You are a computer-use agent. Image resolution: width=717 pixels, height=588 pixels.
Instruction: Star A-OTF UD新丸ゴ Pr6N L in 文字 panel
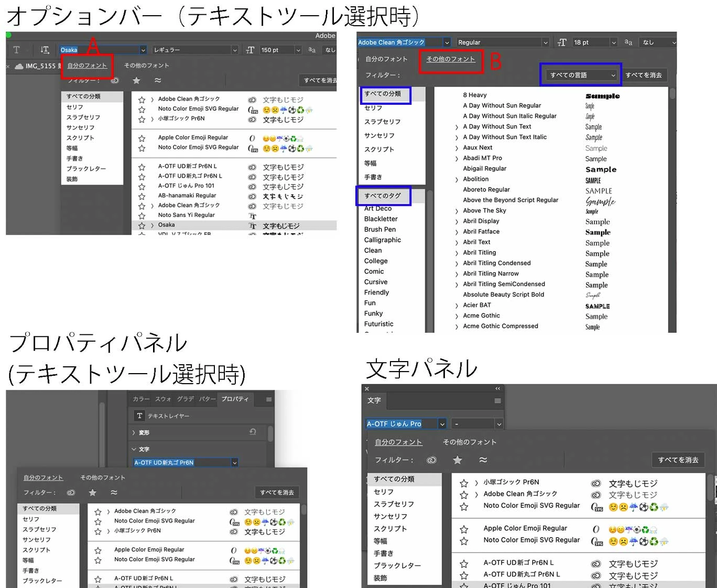(x=464, y=575)
